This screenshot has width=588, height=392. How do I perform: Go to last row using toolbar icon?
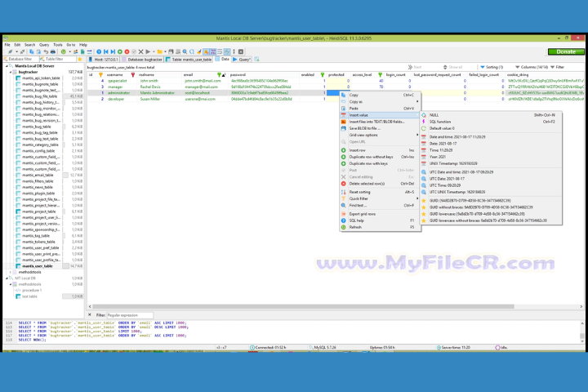113,51
